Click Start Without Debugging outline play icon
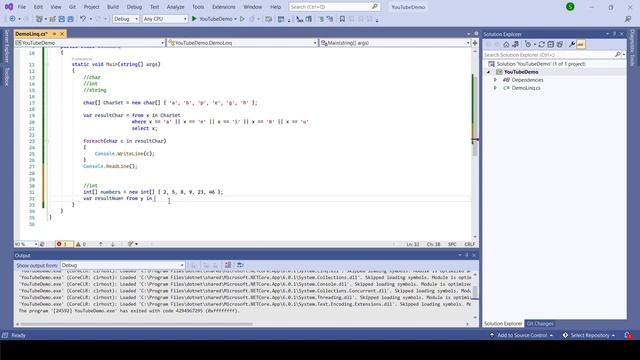Image resolution: width=640 pixels, height=360 pixels. click(242, 19)
